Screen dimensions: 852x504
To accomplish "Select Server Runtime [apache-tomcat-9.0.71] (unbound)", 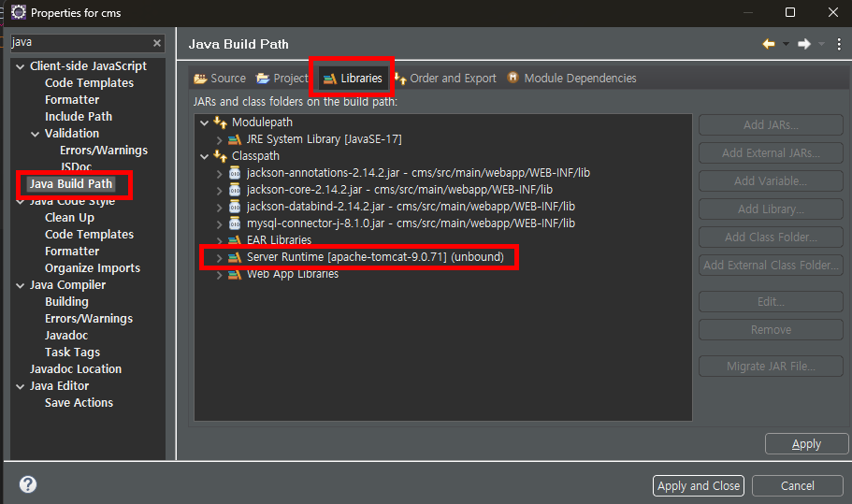I will pos(375,257).
